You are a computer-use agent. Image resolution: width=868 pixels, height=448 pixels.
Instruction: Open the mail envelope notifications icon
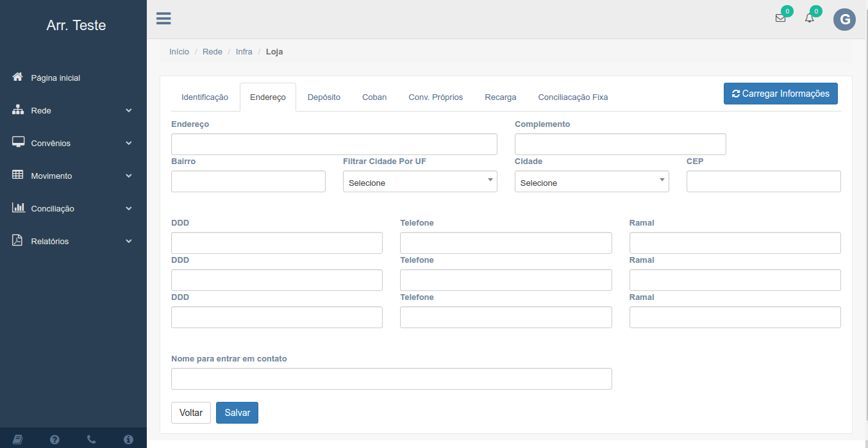pos(780,19)
